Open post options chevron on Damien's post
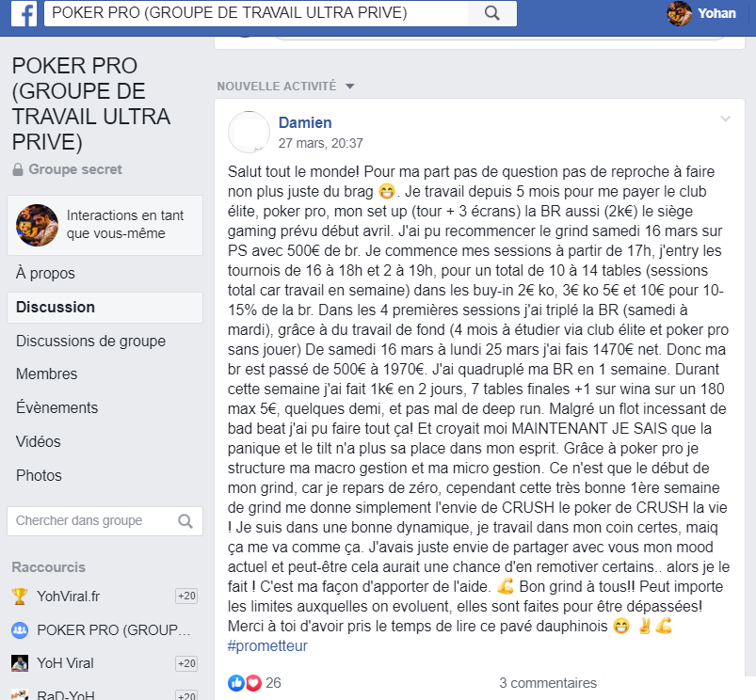This screenshot has width=756, height=700. point(725,119)
